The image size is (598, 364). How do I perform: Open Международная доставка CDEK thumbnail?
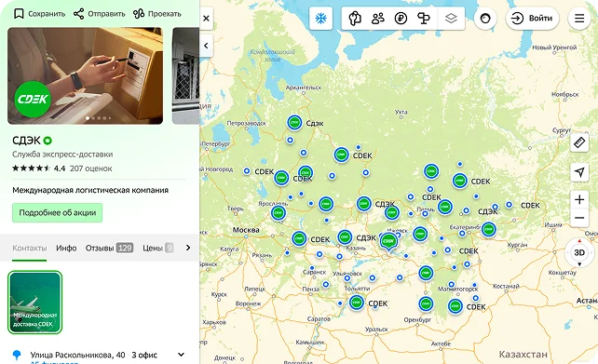pyautogui.click(x=35, y=303)
